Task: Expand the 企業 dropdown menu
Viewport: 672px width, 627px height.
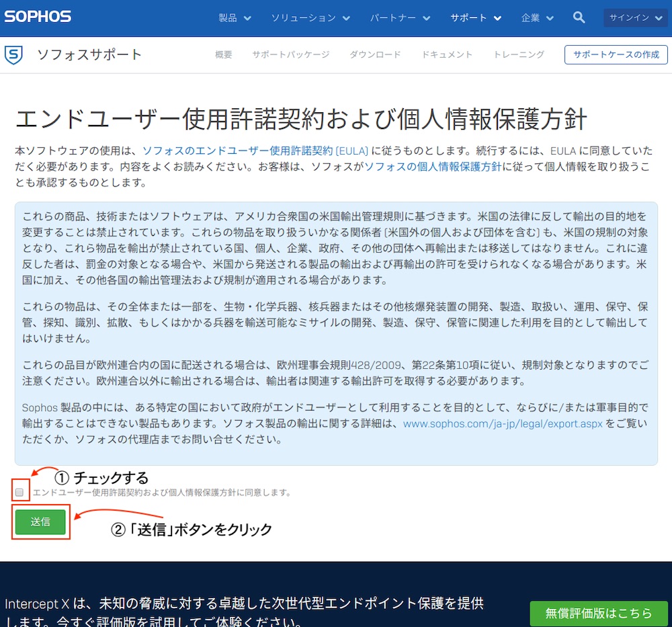Action: coord(538,17)
